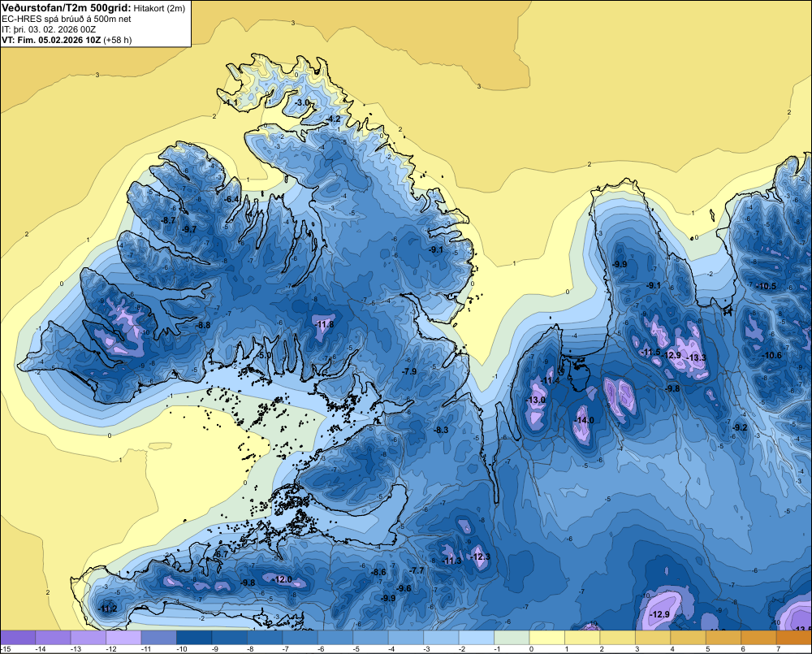Click the -3.0 temperature label

(302, 102)
